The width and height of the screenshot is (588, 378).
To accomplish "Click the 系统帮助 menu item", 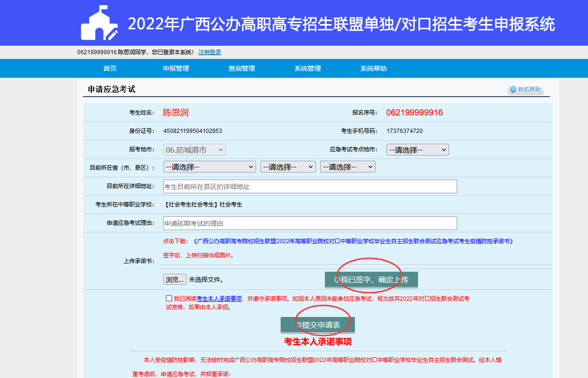I will (374, 68).
